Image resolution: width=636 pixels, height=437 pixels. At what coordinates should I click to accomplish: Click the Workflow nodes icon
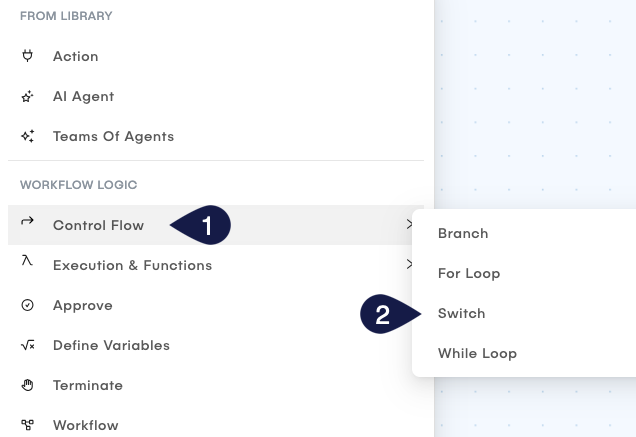click(x=28, y=425)
